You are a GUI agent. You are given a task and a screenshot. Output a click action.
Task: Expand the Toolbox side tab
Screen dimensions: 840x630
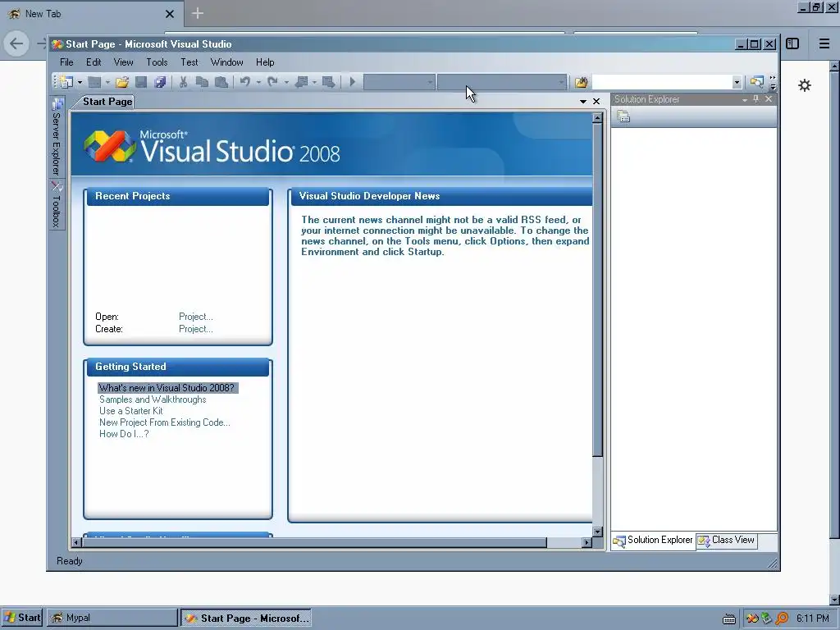point(57,204)
